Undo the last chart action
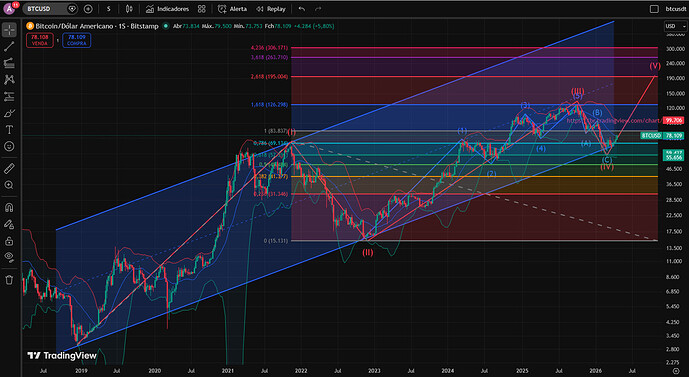 pos(301,9)
